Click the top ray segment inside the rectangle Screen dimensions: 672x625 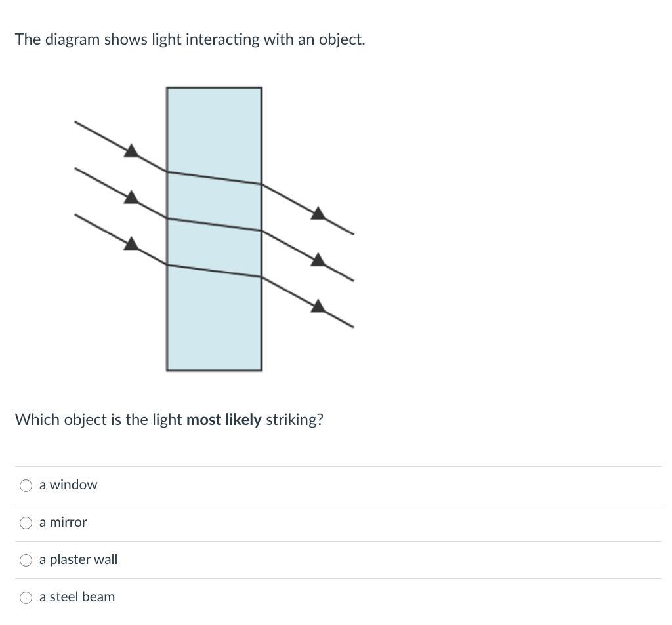click(x=214, y=178)
